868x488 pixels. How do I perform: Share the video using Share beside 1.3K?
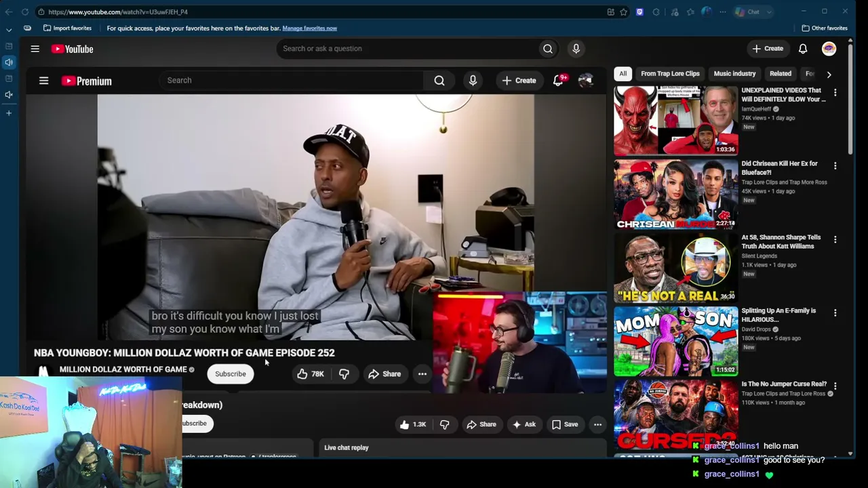tap(481, 424)
